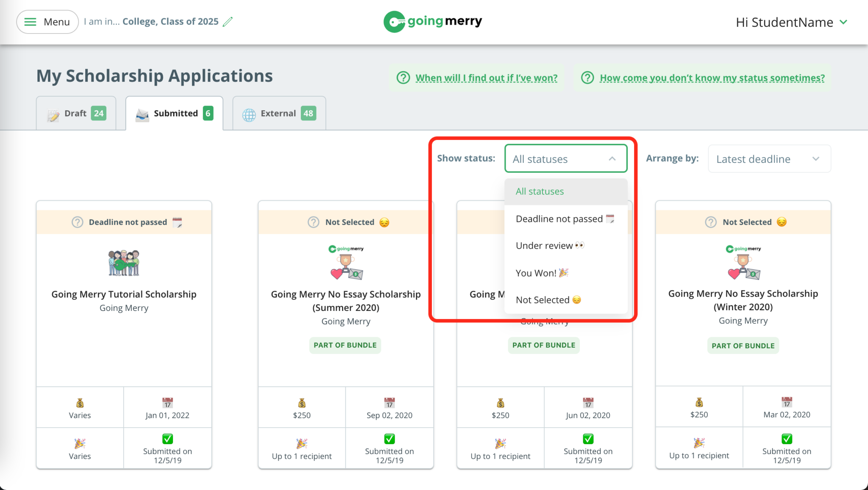Expand the Arrange by Latest deadline dropdown
Viewport: 868px width, 490px height.
pyautogui.click(x=768, y=158)
